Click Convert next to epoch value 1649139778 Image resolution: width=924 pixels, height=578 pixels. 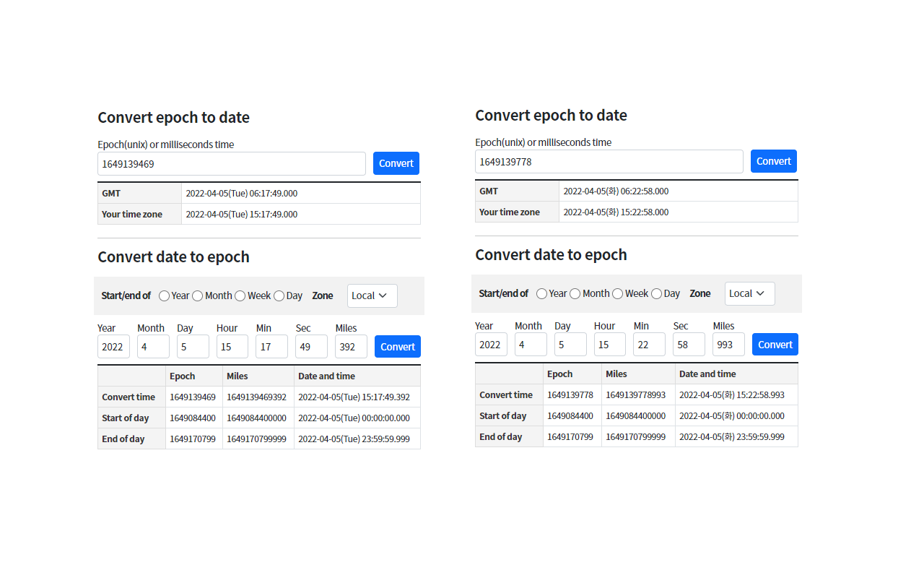773,160
